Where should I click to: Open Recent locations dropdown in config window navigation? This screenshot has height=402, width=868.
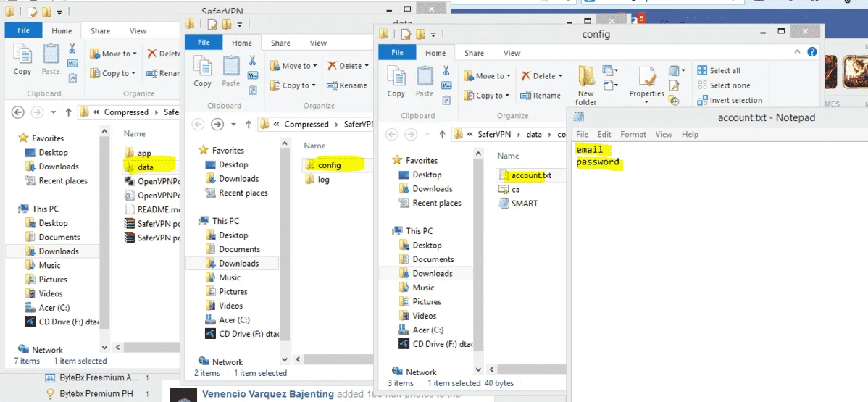(x=426, y=134)
